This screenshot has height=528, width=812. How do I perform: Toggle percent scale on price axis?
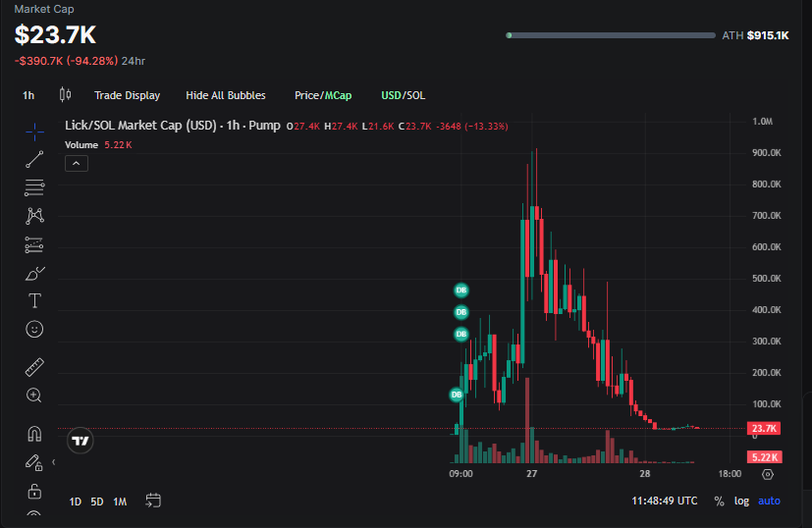(719, 502)
